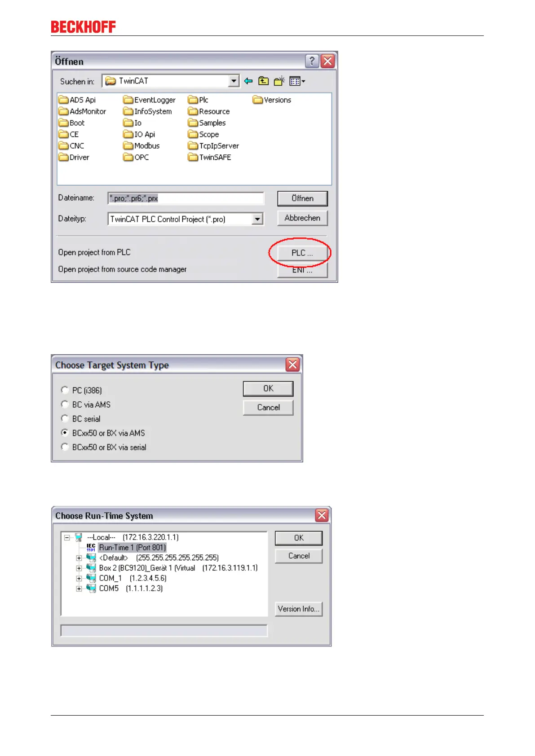The width and height of the screenshot is (535, 756).
Task: Open the AdsMonitor folder
Action: (x=82, y=111)
